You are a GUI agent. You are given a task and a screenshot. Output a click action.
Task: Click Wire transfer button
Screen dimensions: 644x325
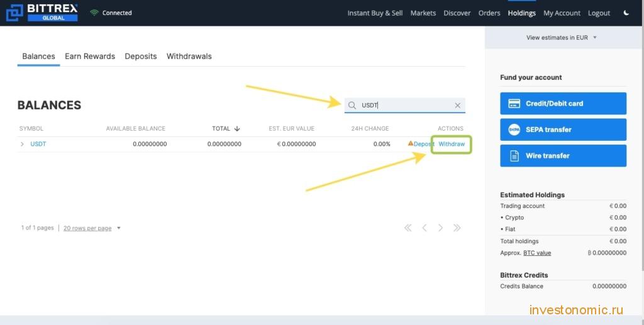(x=563, y=155)
